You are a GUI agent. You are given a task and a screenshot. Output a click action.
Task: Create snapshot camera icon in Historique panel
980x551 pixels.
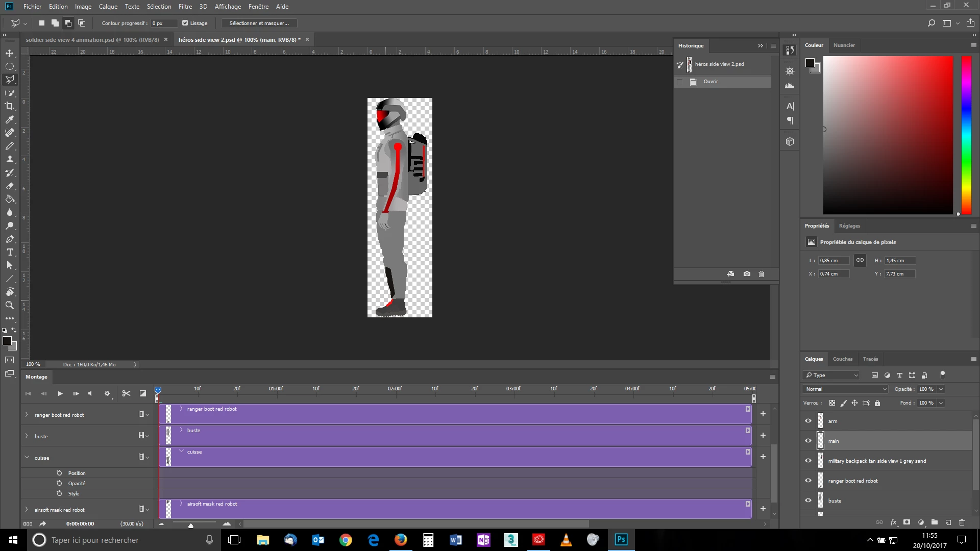(747, 274)
